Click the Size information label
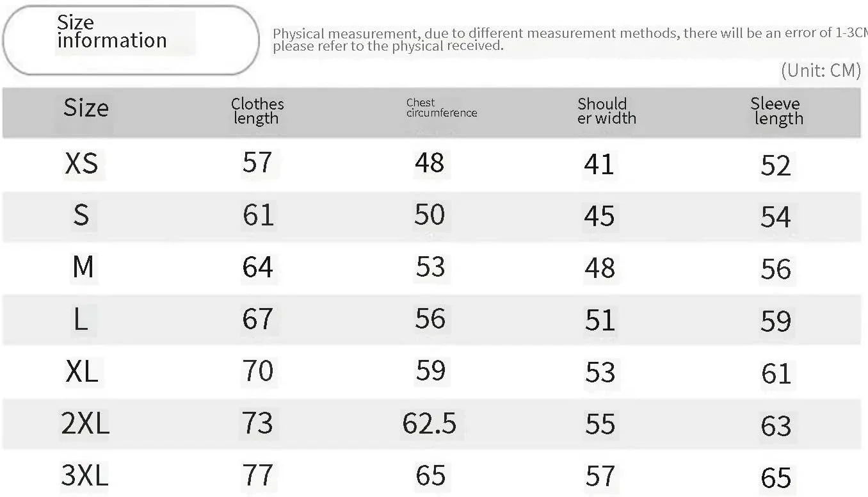 [111, 32]
